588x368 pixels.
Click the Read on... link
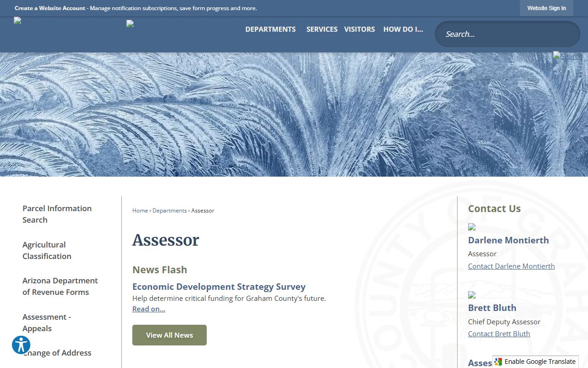click(149, 309)
